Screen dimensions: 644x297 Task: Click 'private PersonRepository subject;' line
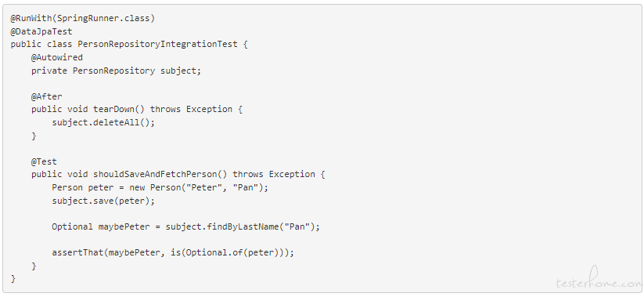point(117,71)
